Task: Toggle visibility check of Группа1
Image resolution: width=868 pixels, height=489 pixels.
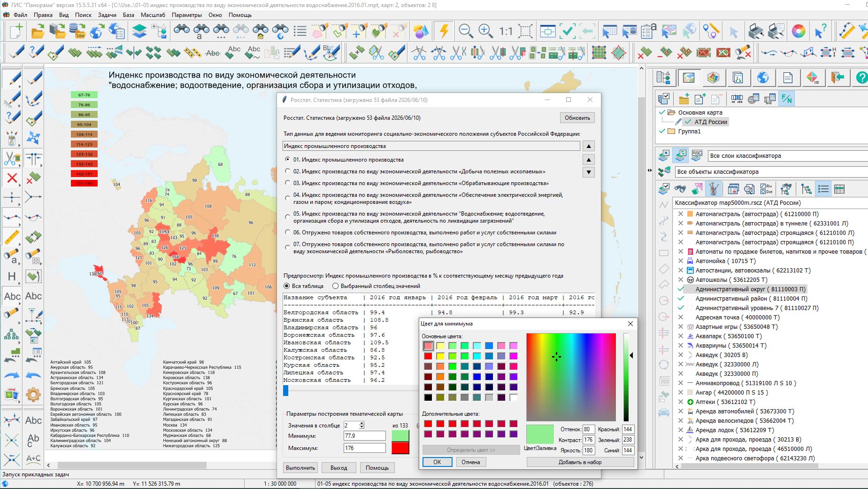Action: point(662,131)
